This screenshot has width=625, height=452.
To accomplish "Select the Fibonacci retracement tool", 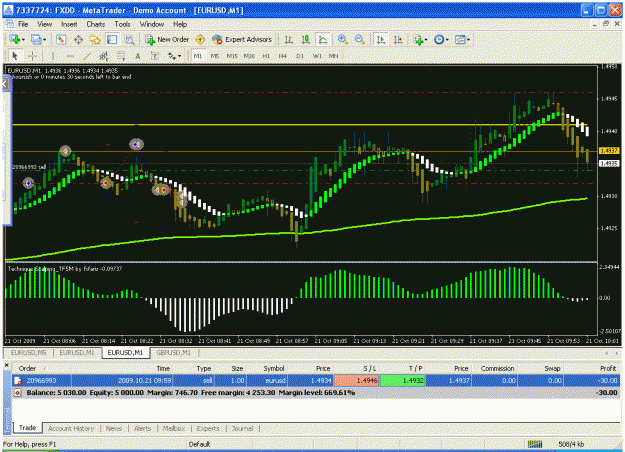I will [121, 56].
